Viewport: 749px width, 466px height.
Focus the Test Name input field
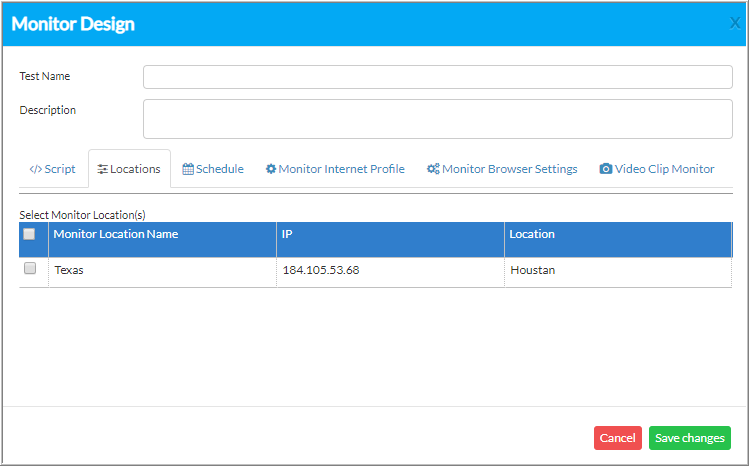pyautogui.click(x=438, y=77)
